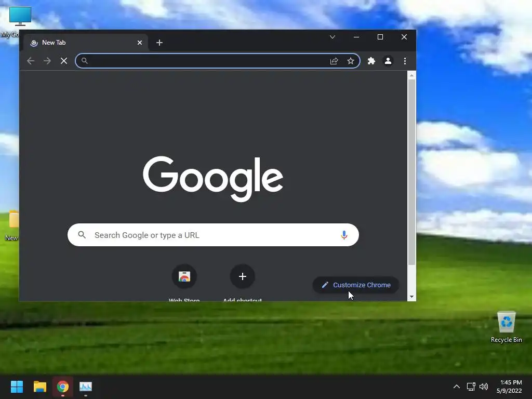Open the monitor app in taskbar

(86, 387)
